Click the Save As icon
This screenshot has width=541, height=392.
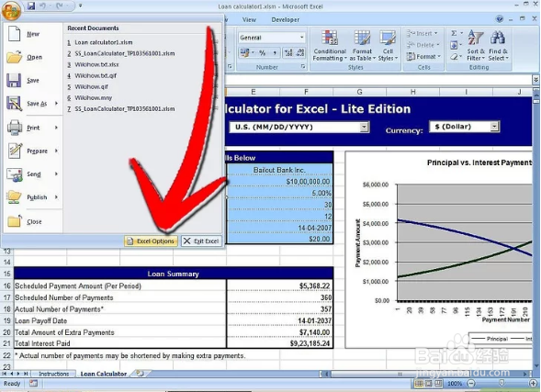14,104
